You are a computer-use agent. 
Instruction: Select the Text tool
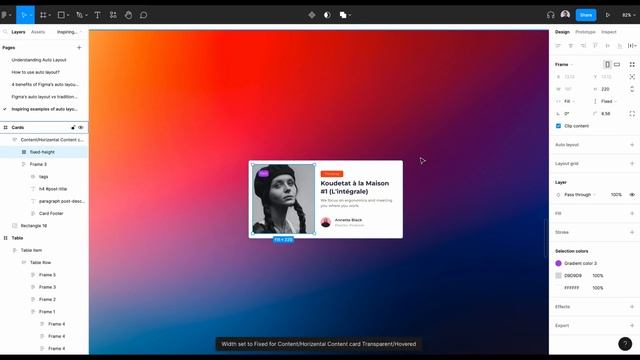click(97, 15)
